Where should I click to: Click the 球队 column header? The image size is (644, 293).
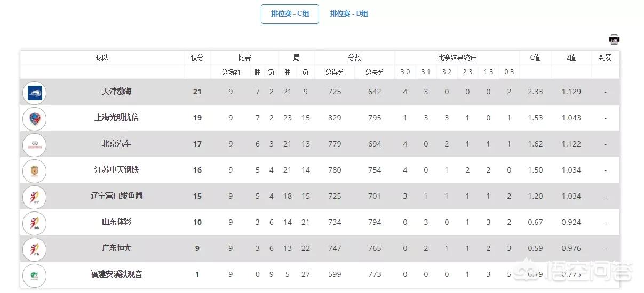(x=102, y=58)
